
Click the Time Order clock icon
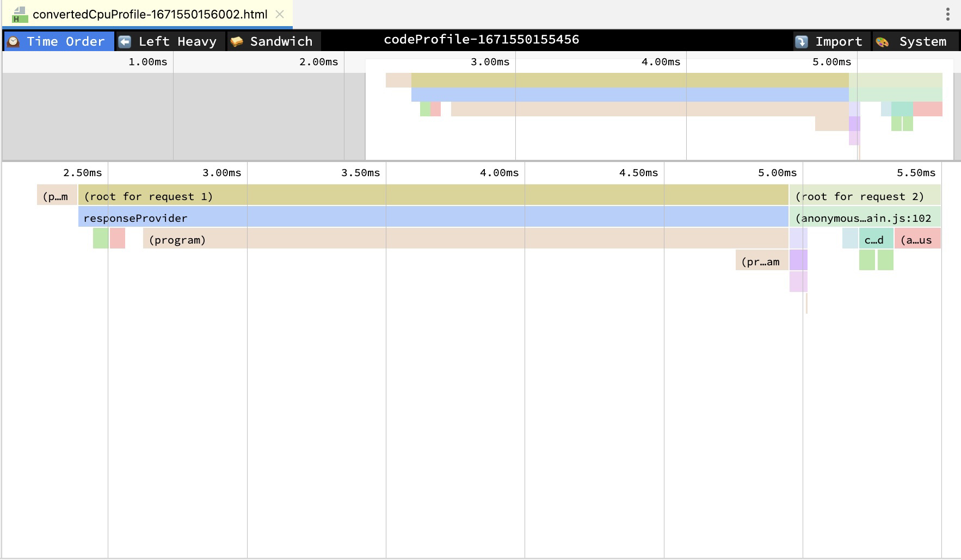(13, 41)
